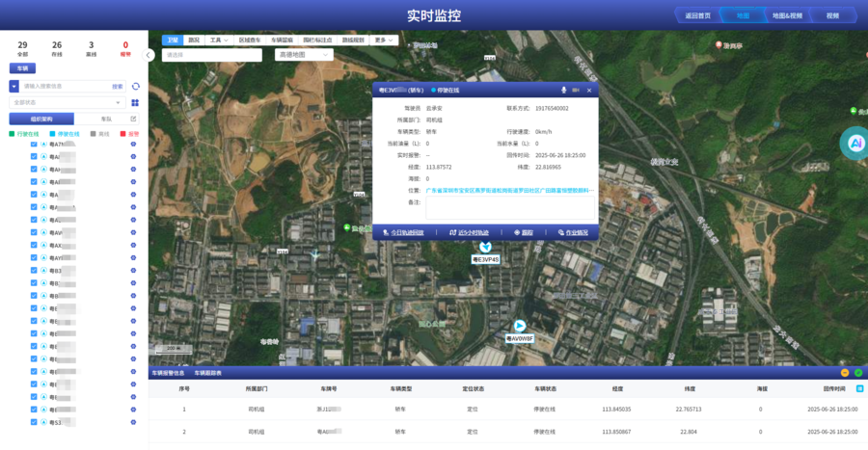Click 区域查车 on the map toolbar

click(x=250, y=40)
